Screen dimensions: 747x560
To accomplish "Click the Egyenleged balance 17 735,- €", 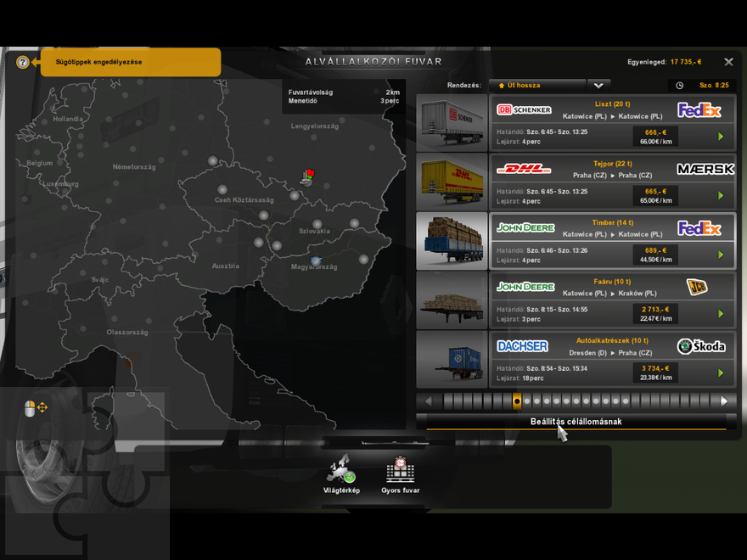I will point(664,62).
